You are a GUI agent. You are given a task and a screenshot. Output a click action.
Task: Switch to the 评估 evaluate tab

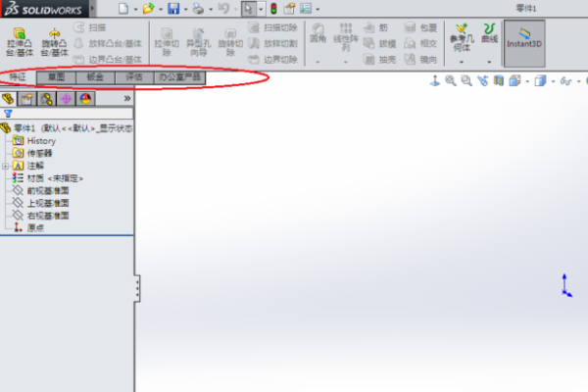point(134,77)
